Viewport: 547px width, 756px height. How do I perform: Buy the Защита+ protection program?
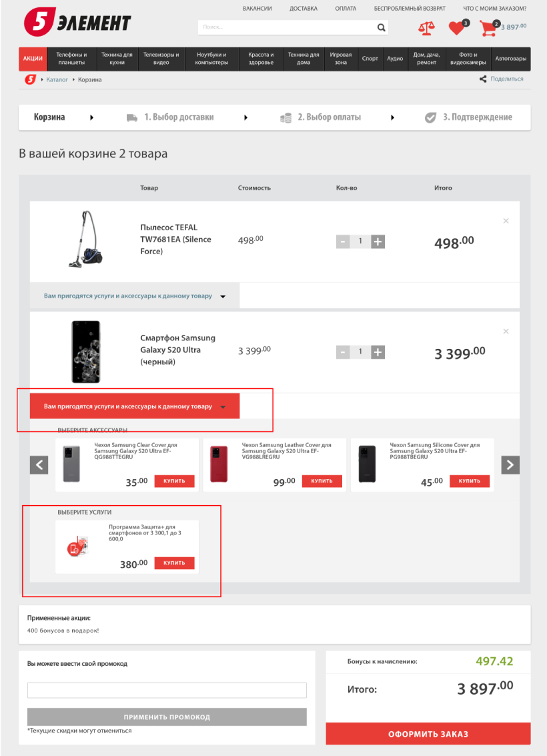point(175,563)
